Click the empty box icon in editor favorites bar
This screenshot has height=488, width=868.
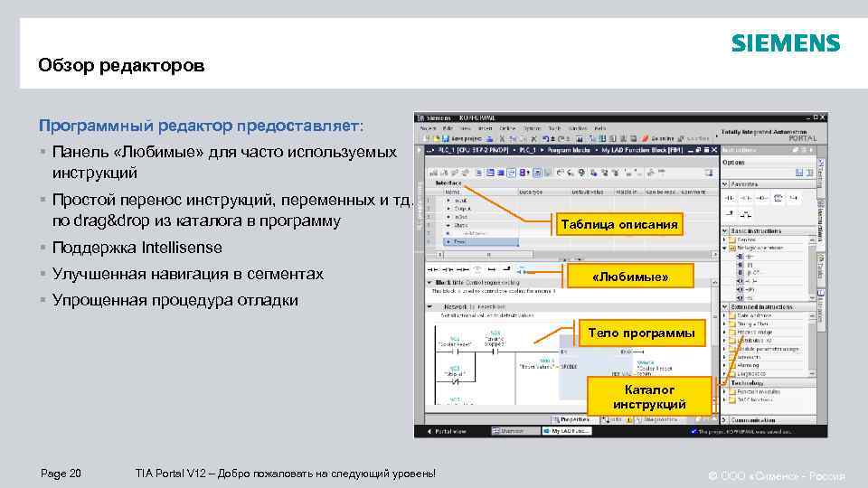click(x=477, y=269)
